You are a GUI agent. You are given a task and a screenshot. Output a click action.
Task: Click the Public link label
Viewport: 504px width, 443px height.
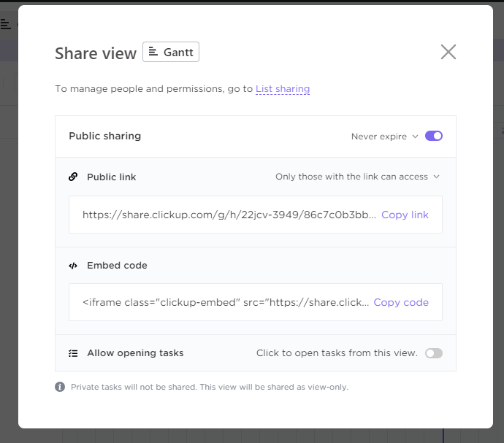click(x=112, y=177)
